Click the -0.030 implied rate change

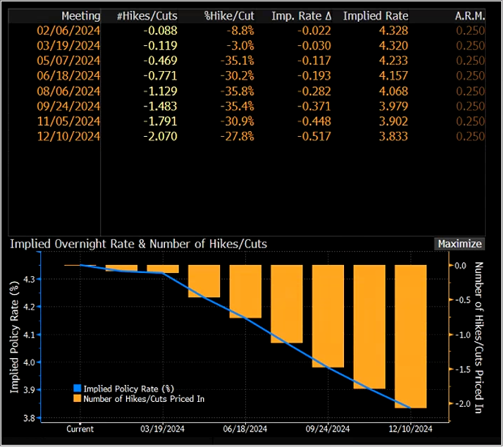pyautogui.click(x=314, y=46)
